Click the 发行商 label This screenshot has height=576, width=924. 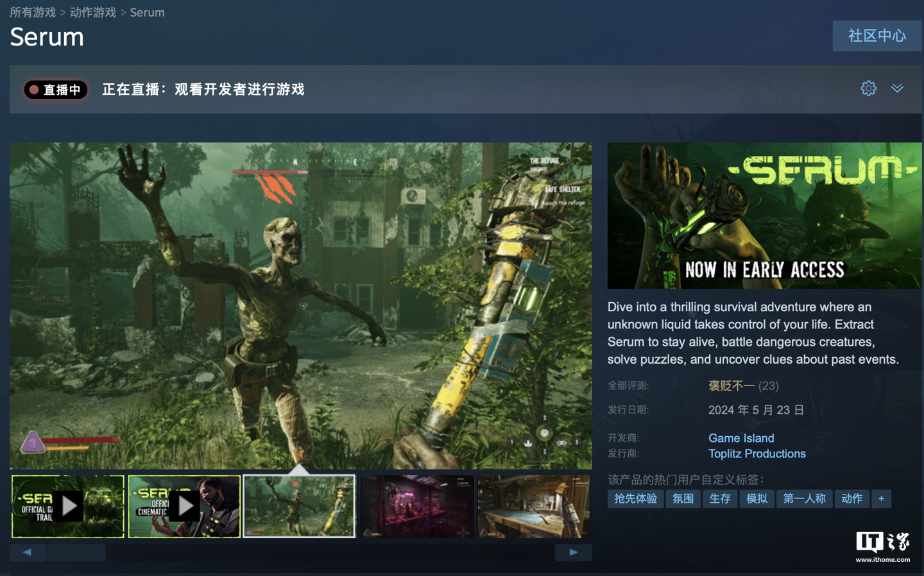[624, 453]
